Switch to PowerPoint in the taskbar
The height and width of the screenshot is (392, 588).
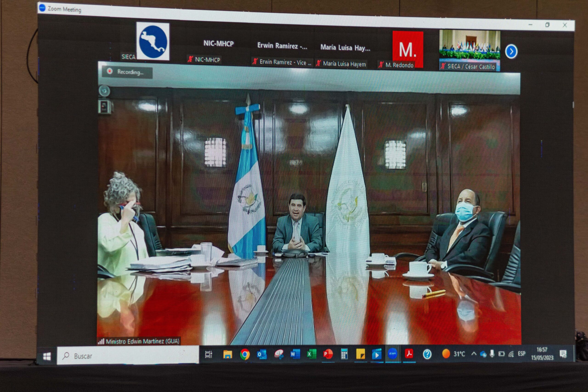coord(328,354)
